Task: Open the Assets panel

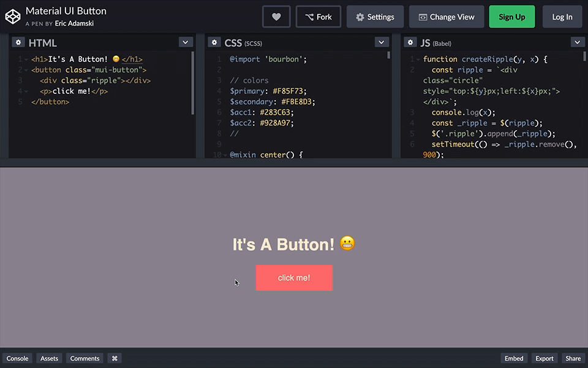Action: pos(49,358)
